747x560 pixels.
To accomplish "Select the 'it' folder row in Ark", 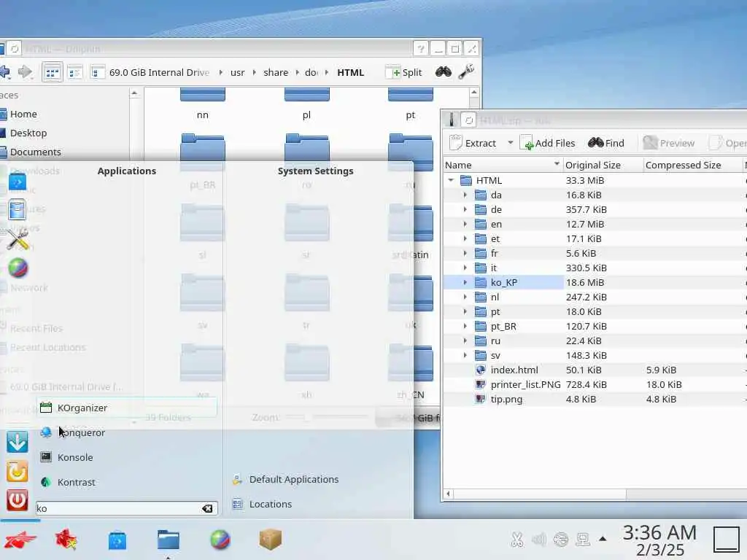I will pyautogui.click(x=595, y=268).
